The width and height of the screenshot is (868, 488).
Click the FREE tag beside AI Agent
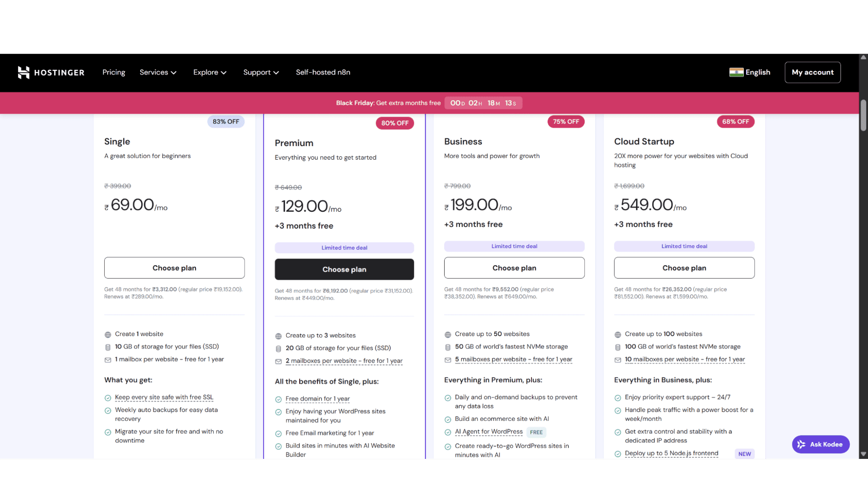pos(536,432)
